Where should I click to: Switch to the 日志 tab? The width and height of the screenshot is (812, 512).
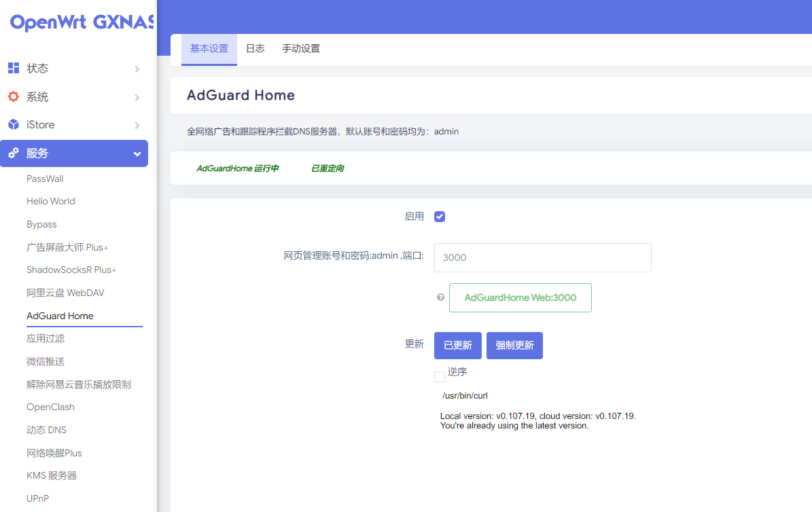click(255, 49)
